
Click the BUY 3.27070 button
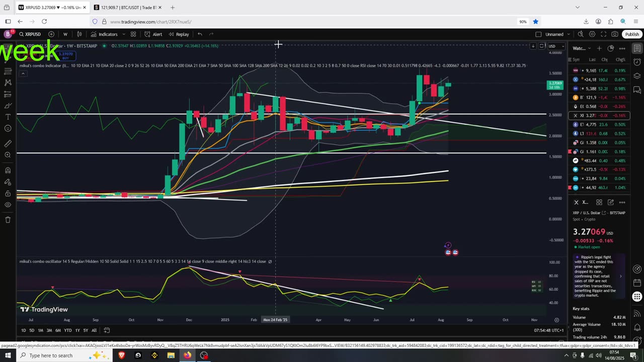point(65,56)
